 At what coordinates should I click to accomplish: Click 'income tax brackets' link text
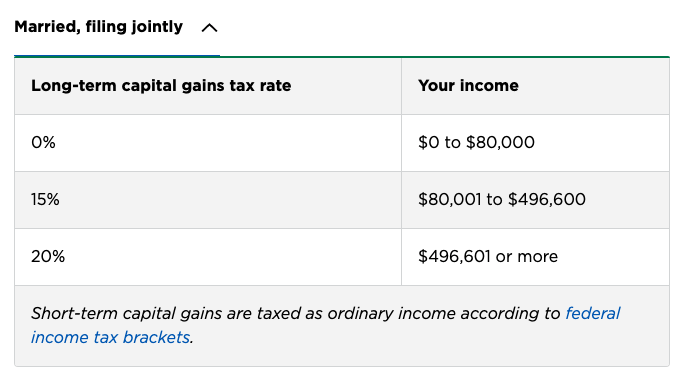[x=110, y=337]
